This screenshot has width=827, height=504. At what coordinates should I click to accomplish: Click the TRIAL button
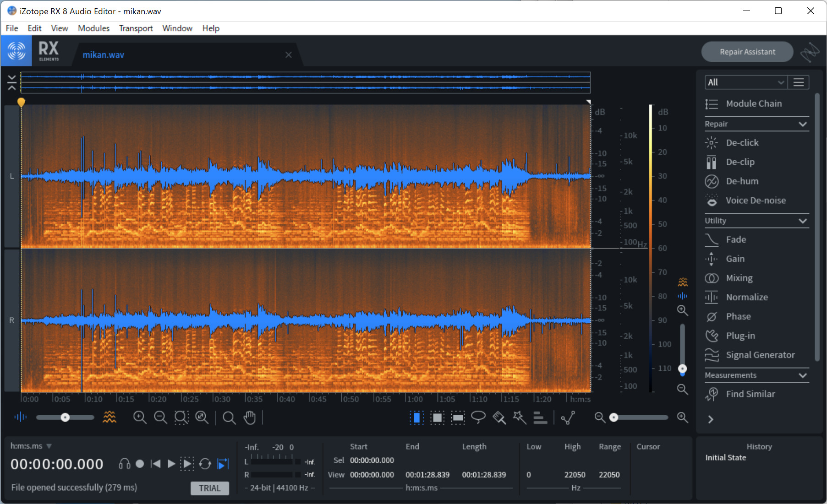[x=210, y=488]
